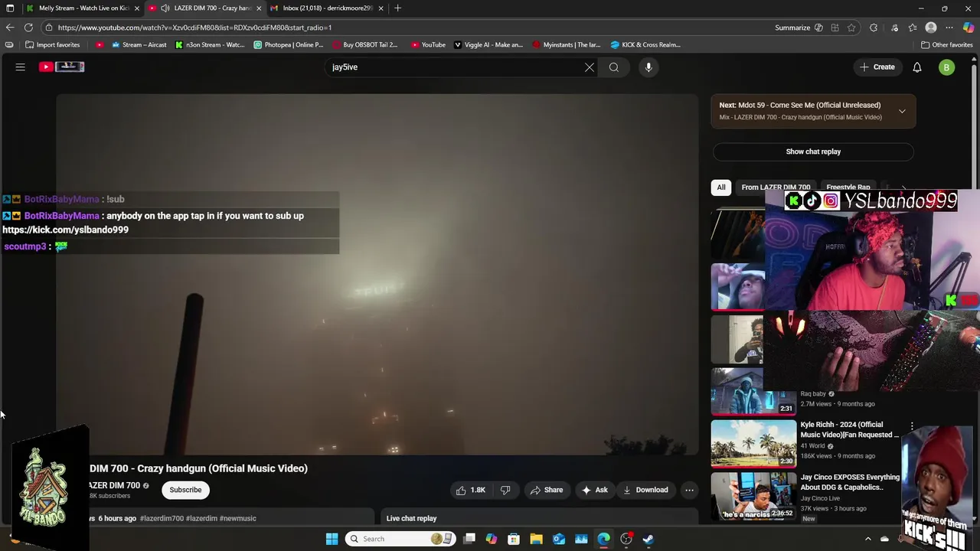This screenshot has height=551, width=980.
Task: Open the Edge extensions icon
Action: 874,28
